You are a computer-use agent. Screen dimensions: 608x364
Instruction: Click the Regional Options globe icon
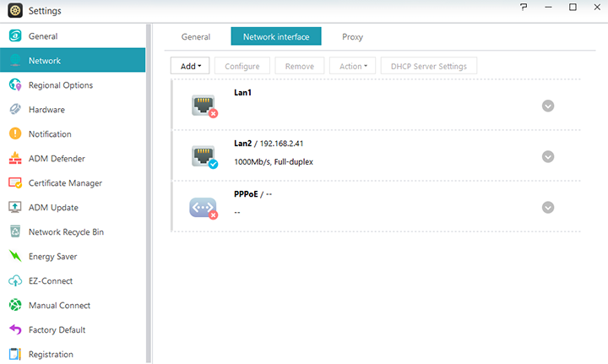click(x=14, y=85)
